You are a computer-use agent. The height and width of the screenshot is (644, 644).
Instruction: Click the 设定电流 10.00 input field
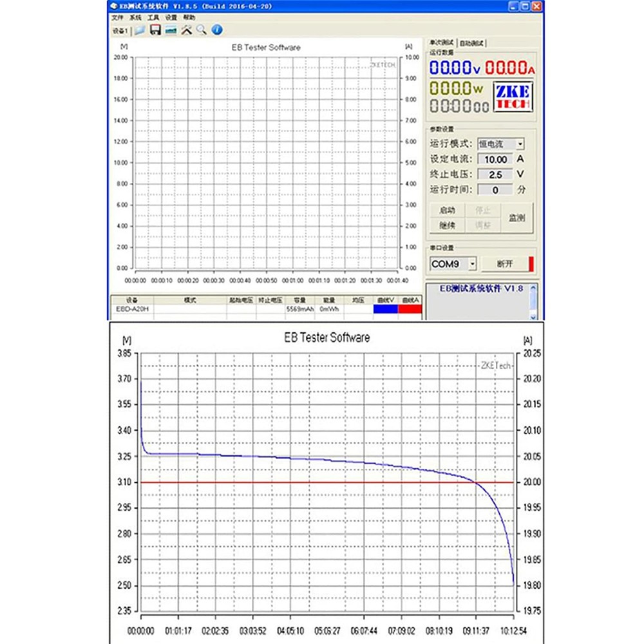495,159
